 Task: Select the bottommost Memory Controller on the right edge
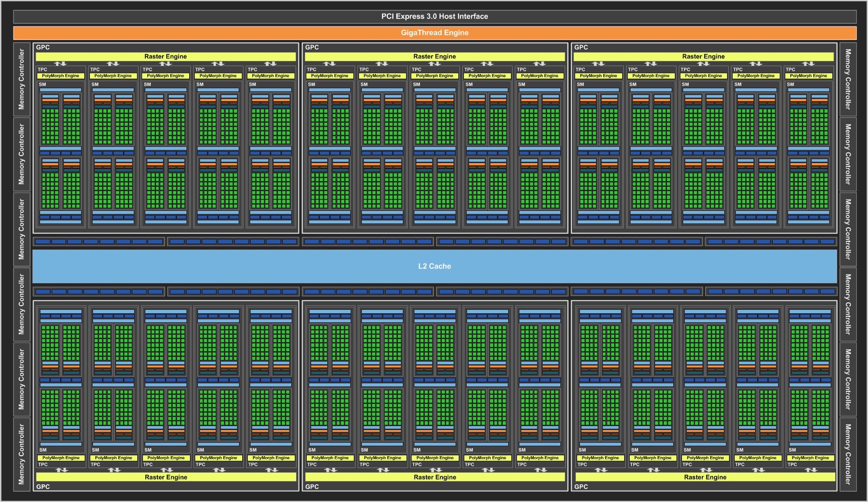(848, 454)
